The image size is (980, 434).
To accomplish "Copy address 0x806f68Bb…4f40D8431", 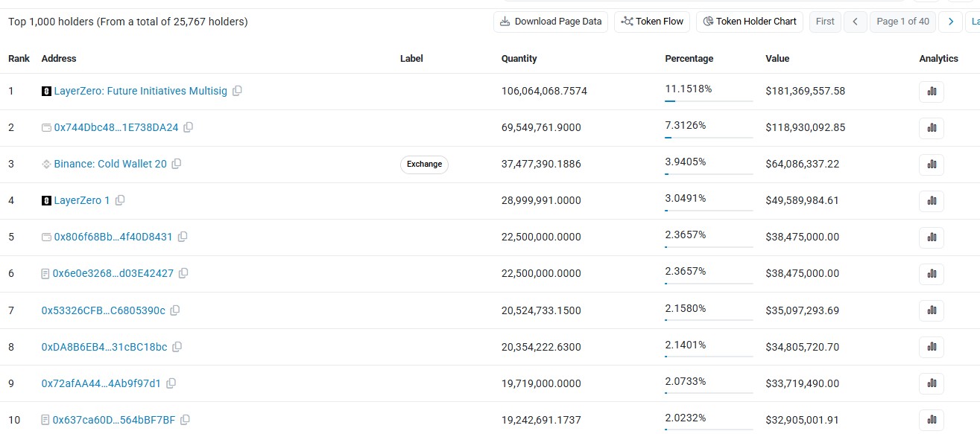I will click(182, 237).
